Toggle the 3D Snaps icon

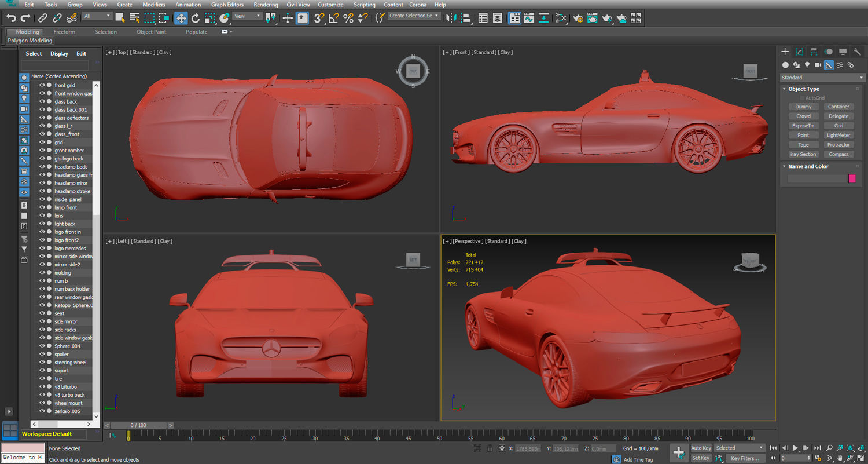pos(318,18)
